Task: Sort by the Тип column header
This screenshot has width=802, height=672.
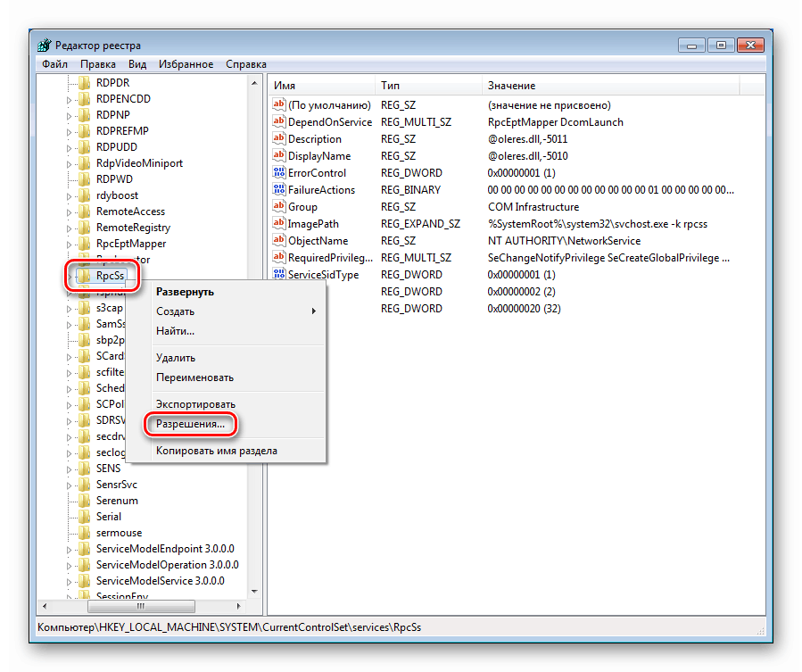Action: (428, 86)
